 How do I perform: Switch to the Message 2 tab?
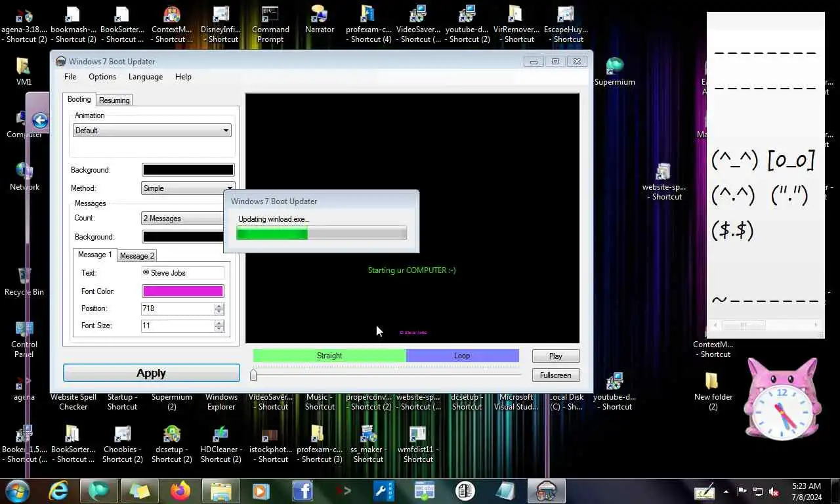point(137,256)
